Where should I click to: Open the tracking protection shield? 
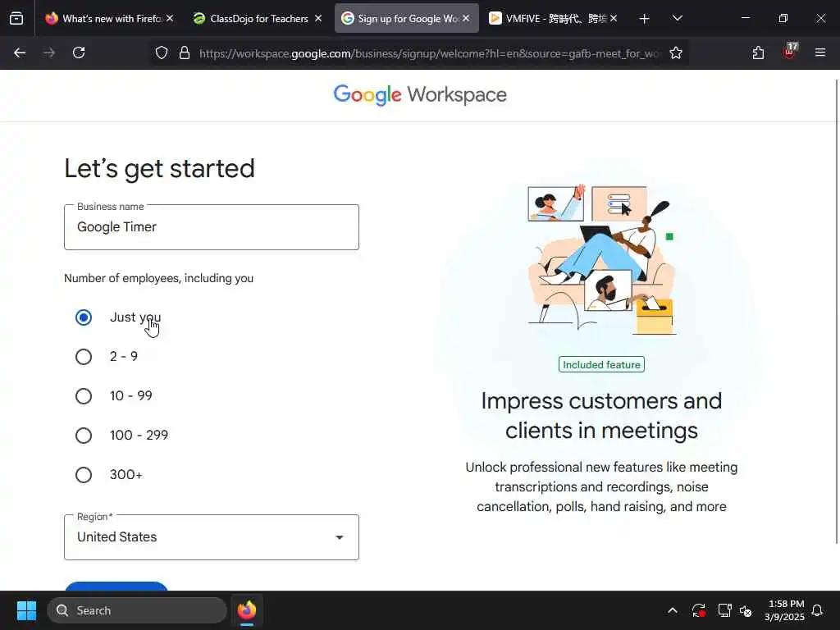coord(162,52)
